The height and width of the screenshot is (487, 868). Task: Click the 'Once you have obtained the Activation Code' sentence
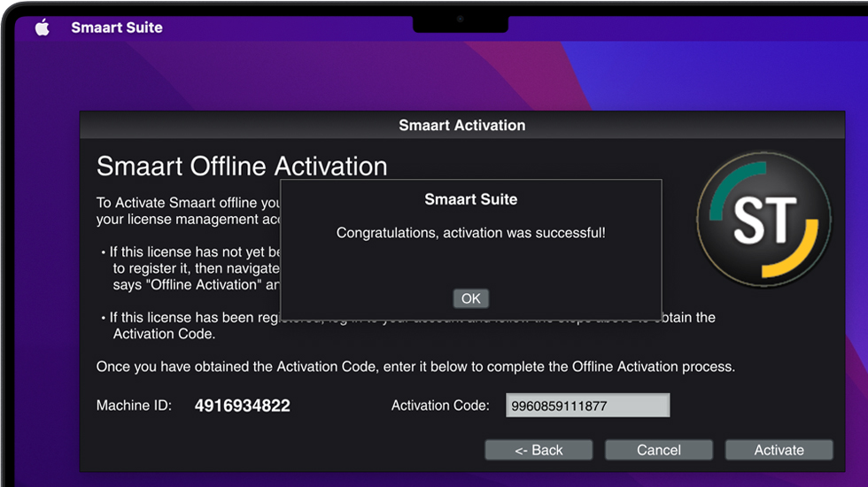point(415,367)
